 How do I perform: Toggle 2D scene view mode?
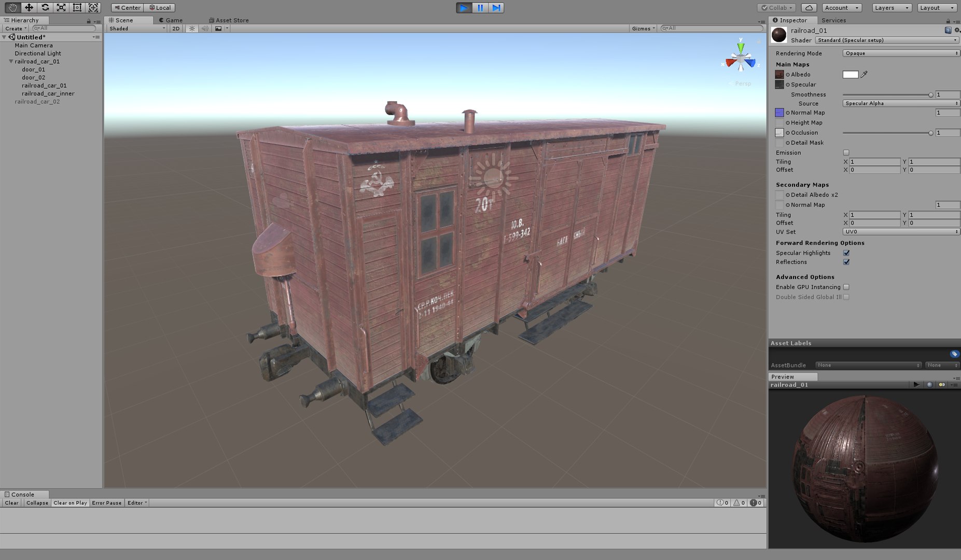tap(176, 29)
